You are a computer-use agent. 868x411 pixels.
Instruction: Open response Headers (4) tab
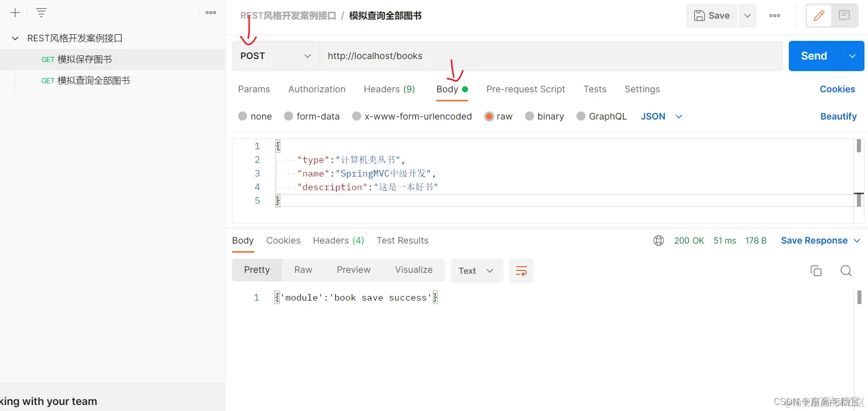[x=338, y=241]
